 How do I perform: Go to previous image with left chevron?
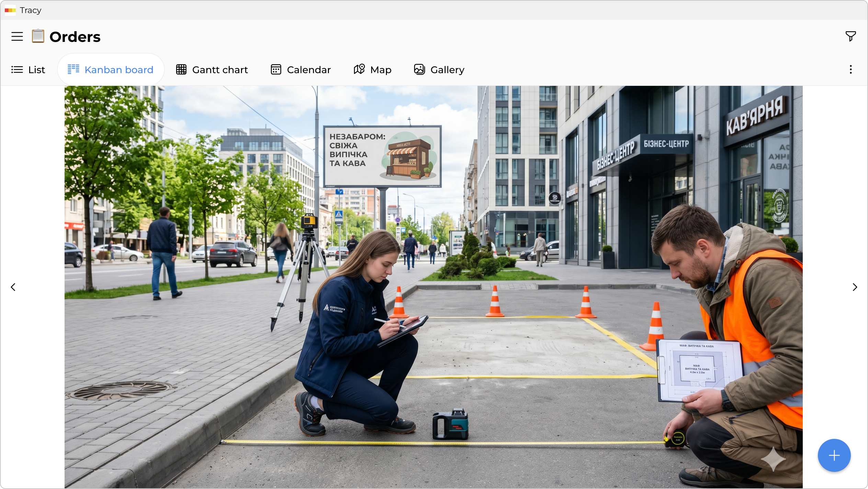(13, 287)
